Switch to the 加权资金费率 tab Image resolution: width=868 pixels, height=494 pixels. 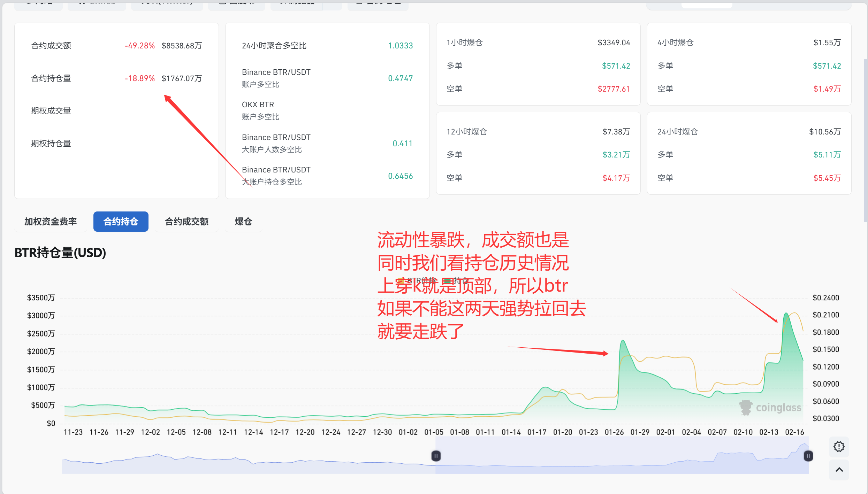[51, 222]
